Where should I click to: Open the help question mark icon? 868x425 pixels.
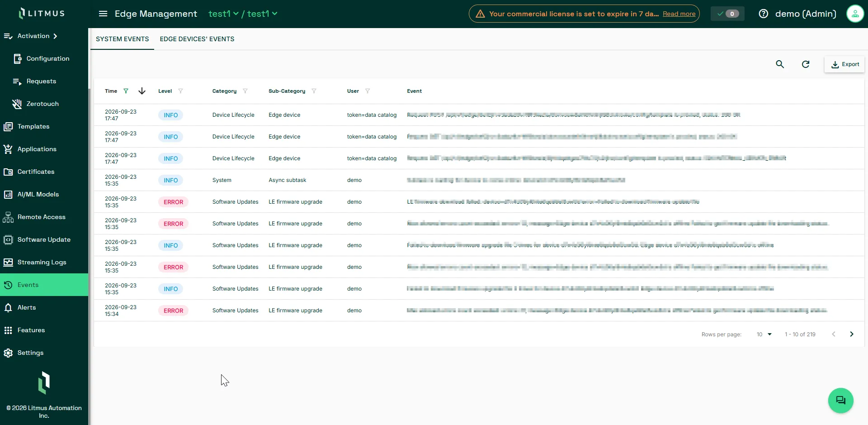point(764,14)
